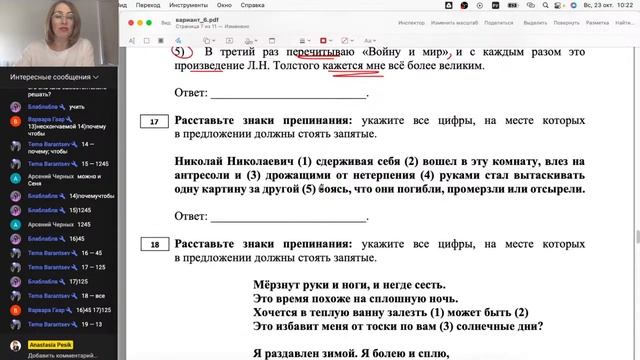Image resolution: width=640 pixels, height=360 pixels.
Task: Open the Окно menu
Action: [x=224, y=5]
